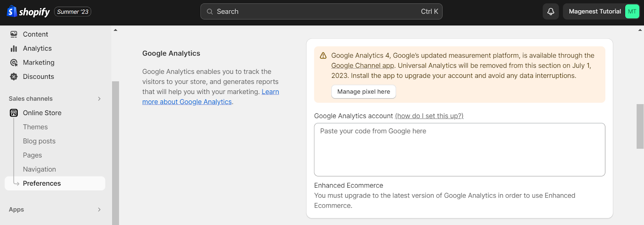Image resolution: width=644 pixels, height=225 pixels.
Task: Click the Analytics bar chart icon
Action: [14, 48]
